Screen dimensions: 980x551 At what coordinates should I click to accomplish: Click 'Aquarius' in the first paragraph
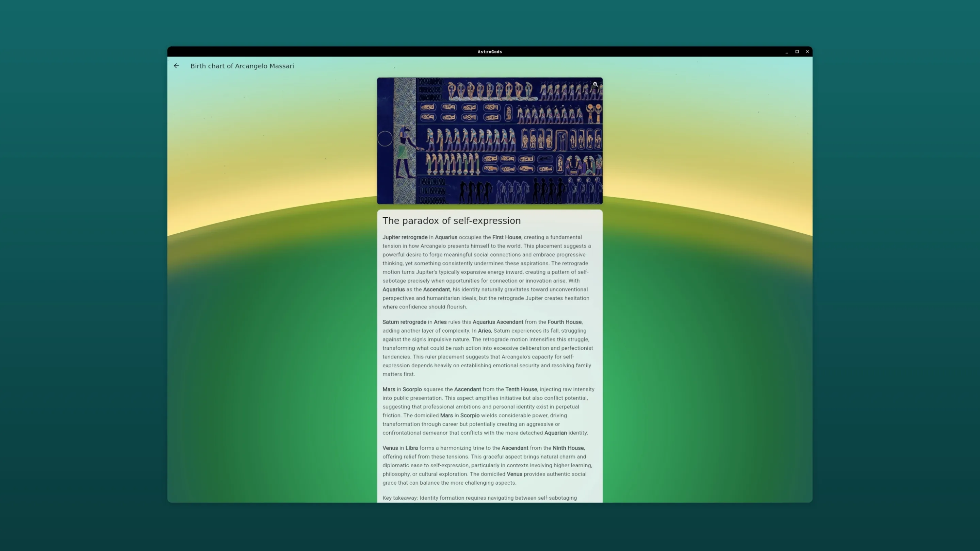coord(446,237)
